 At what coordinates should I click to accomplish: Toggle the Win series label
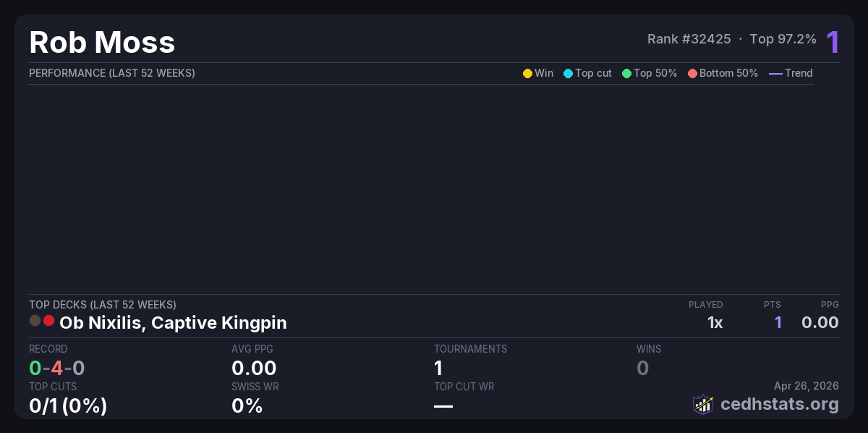coord(544,73)
